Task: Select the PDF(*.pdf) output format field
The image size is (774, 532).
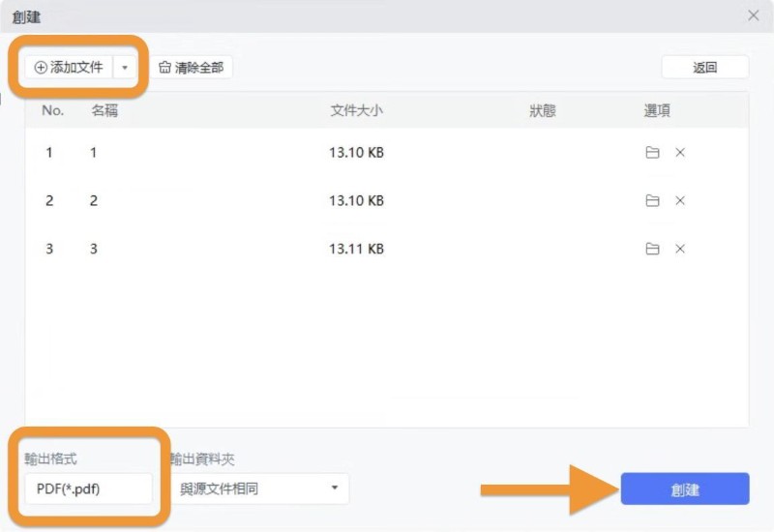Action: pyautogui.click(x=89, y=488)
